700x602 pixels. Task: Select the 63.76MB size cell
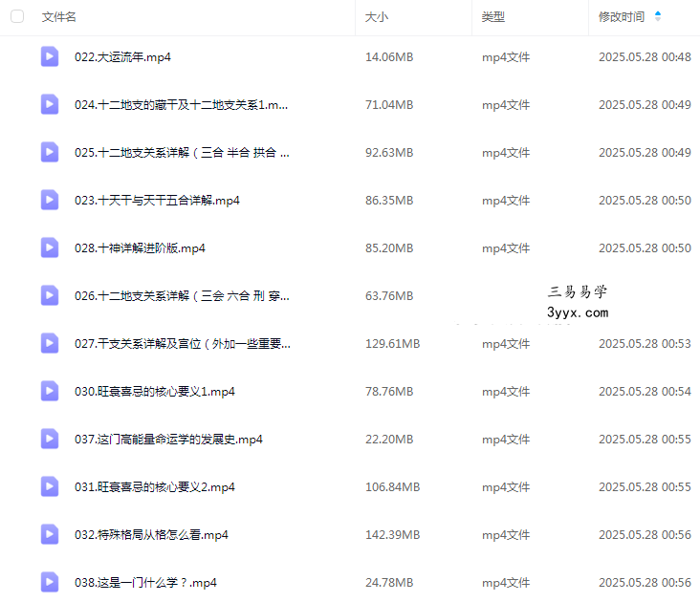(x=389, y=295)
